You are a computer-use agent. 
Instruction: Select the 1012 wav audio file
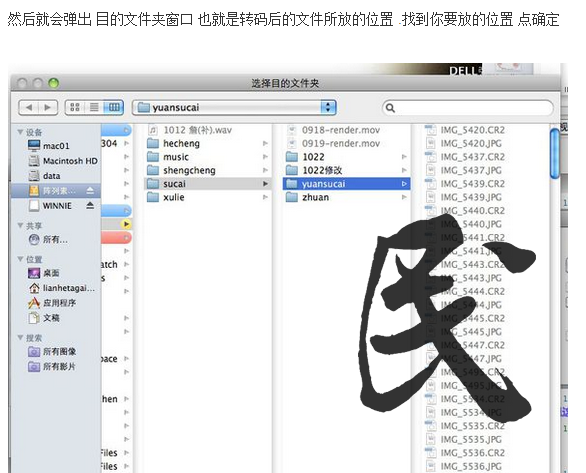tap(190, 130)
